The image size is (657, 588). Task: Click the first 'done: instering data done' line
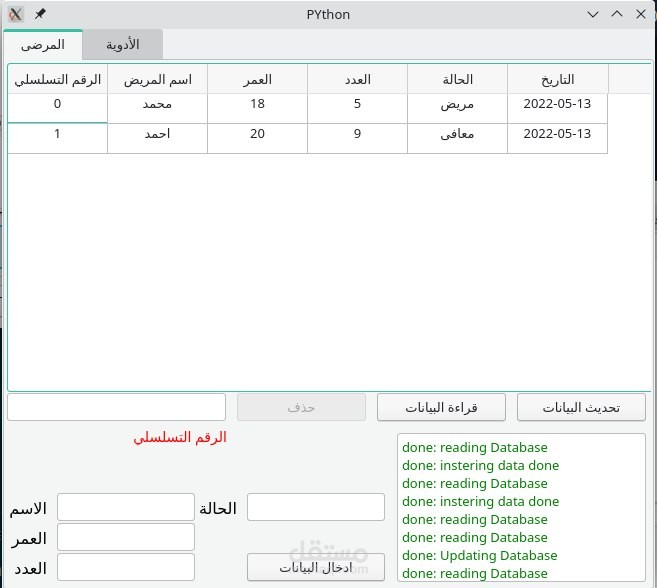tap(480, 465)
